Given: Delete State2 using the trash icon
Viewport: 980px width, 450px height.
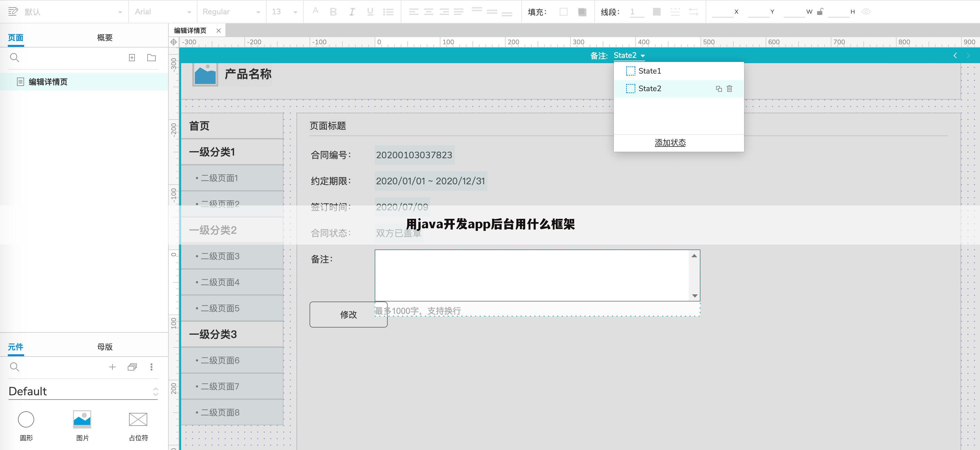Looking at the screenshot, I should (729, 89).
